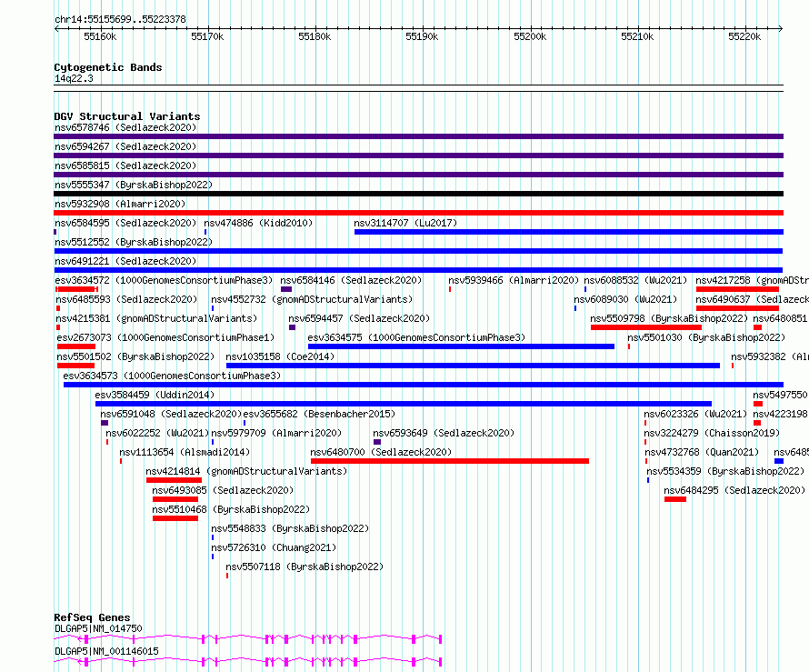The image size is (809, 672).
Task: Click nsv6591048 (Sedlazeck2020) label
Action: 171,414
